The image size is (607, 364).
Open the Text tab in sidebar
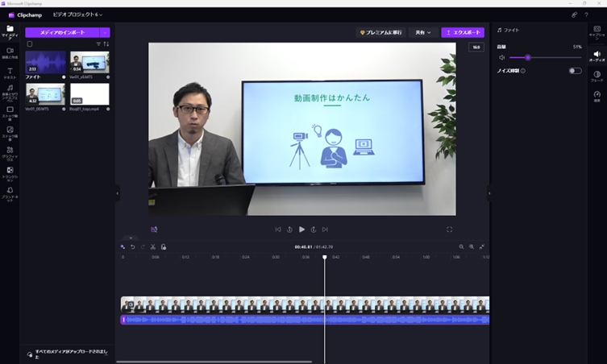click(x=10, y=73)
